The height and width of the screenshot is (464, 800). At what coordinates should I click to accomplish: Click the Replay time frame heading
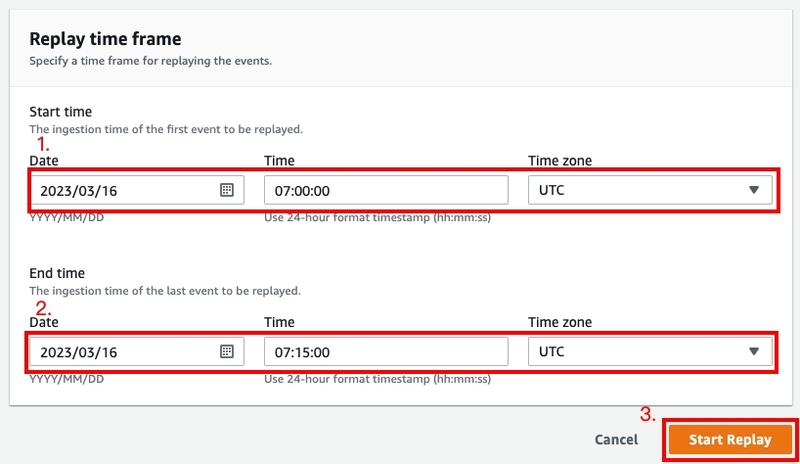tap(105, 39)
